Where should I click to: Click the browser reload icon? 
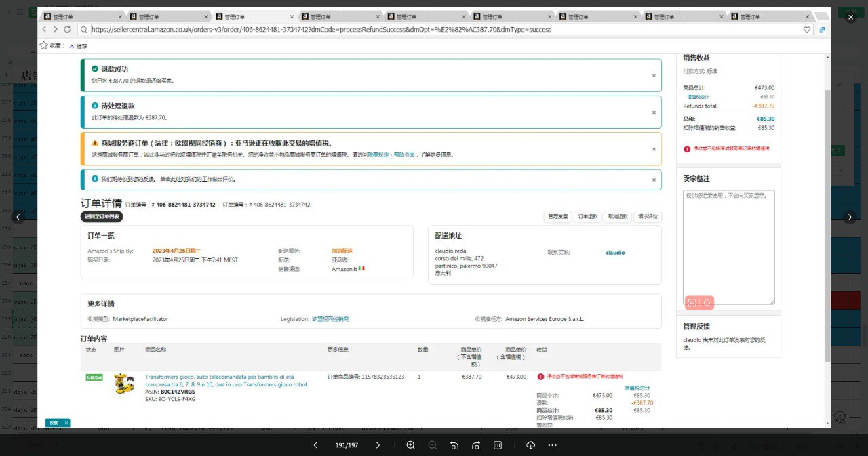[x=67, y=30]
